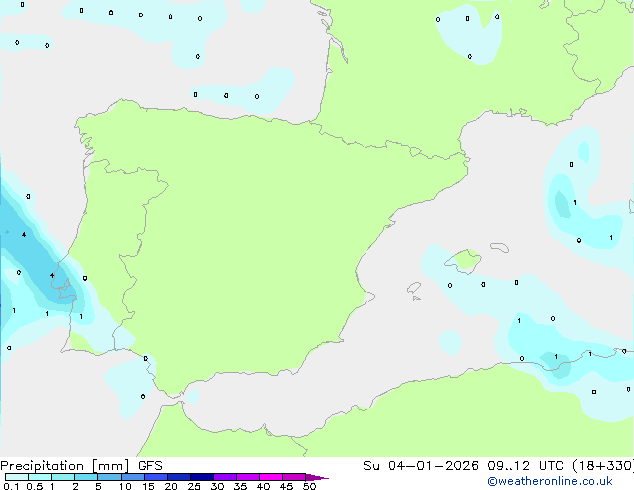Select the 2–5 mm legend color swatch
Image resolution: width=634 pixels, height=490 pixels.
(x=86, y=477)
